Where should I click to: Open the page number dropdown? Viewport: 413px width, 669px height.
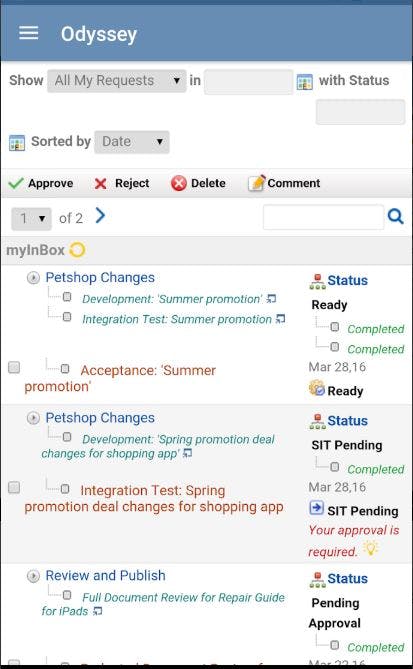point(32,219)
